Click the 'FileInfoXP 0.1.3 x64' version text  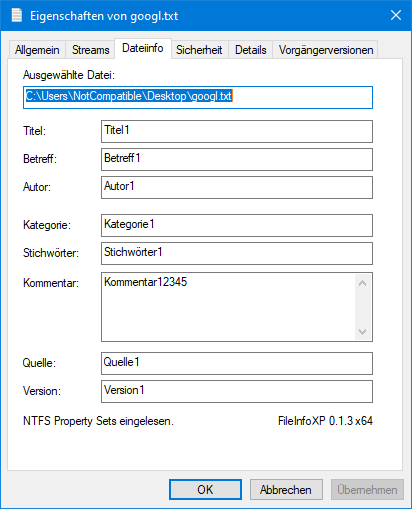pos(325,421)
